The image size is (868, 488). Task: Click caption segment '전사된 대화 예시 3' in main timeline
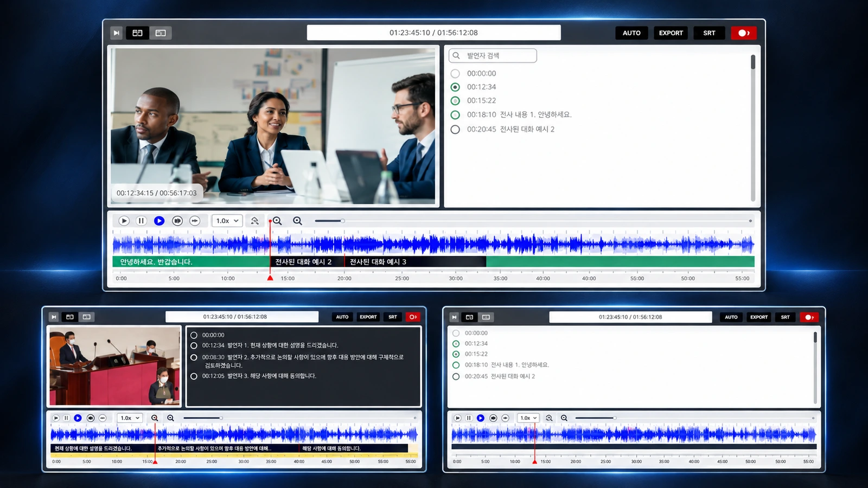(x=415, y=262)
